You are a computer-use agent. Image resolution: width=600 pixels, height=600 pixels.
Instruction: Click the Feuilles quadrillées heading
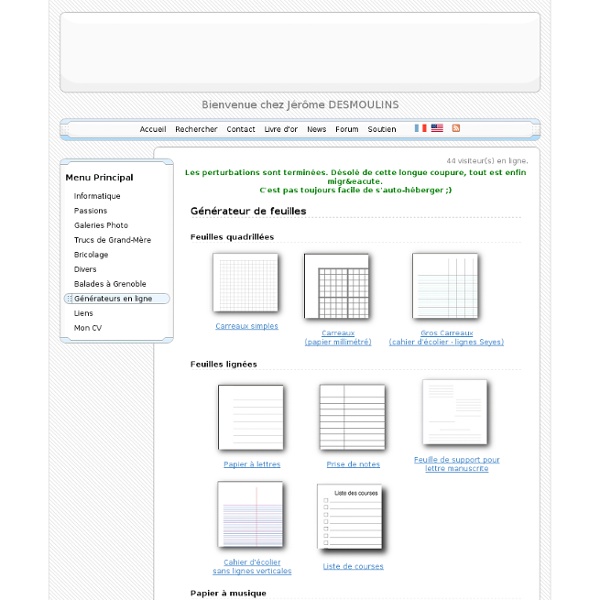coord(232,237)
